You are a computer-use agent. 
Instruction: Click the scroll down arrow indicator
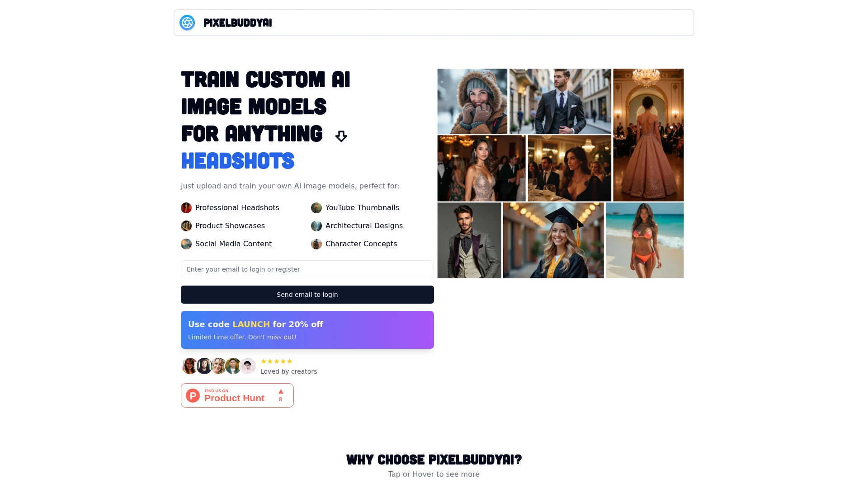(x=341, y=136)
